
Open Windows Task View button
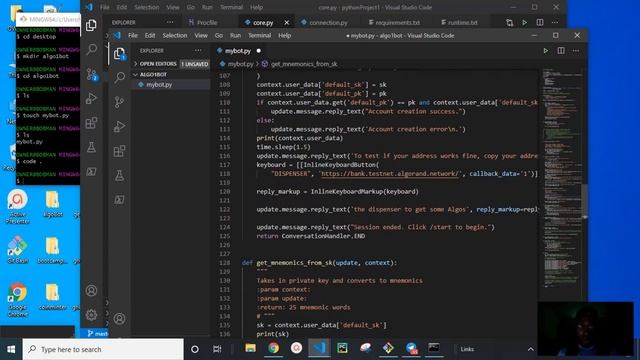point(217,349)
